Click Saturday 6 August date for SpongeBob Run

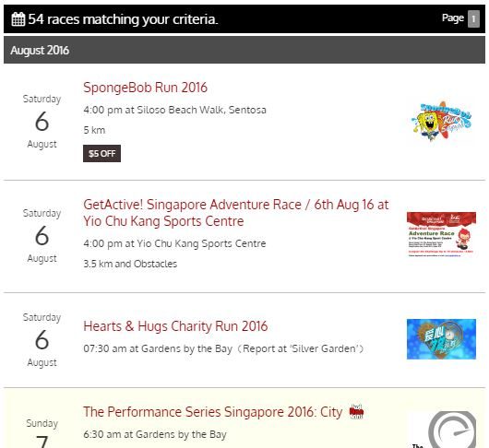pos(42,122)
